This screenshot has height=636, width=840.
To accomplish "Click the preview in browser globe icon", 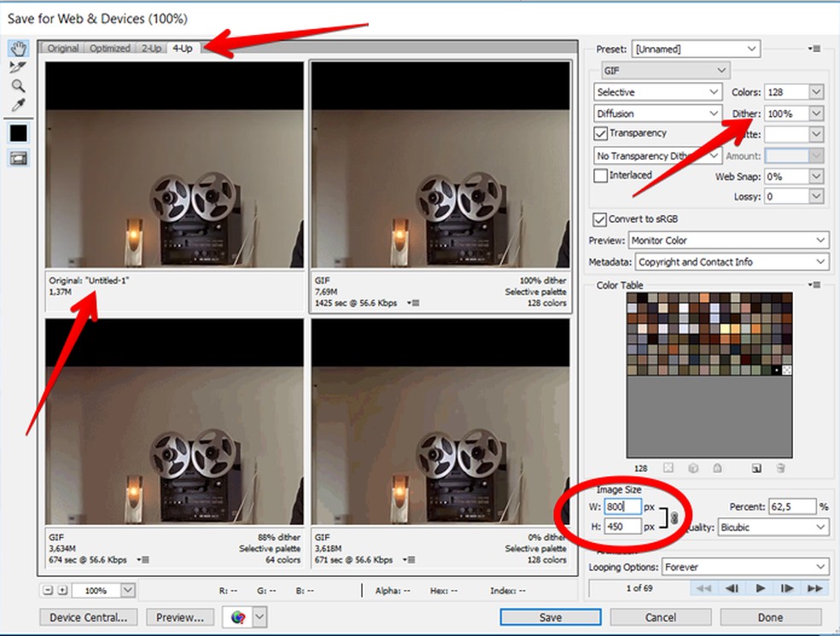I will (238, 617).
